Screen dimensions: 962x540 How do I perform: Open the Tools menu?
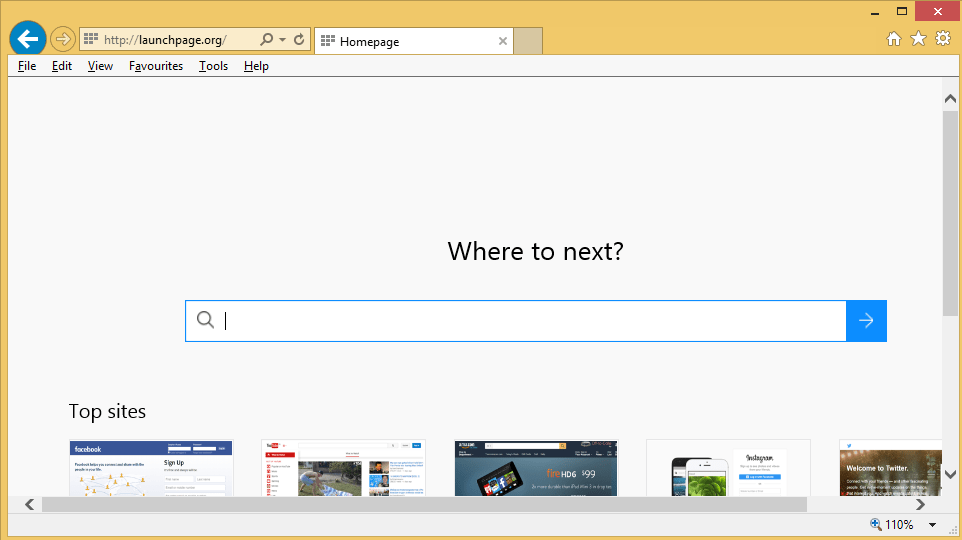point(214,66)
